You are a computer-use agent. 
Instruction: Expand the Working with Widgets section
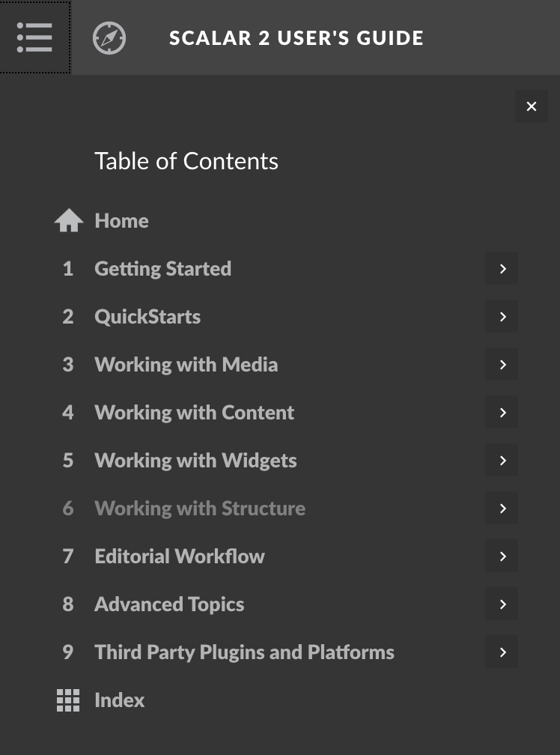tap(502, 460)
